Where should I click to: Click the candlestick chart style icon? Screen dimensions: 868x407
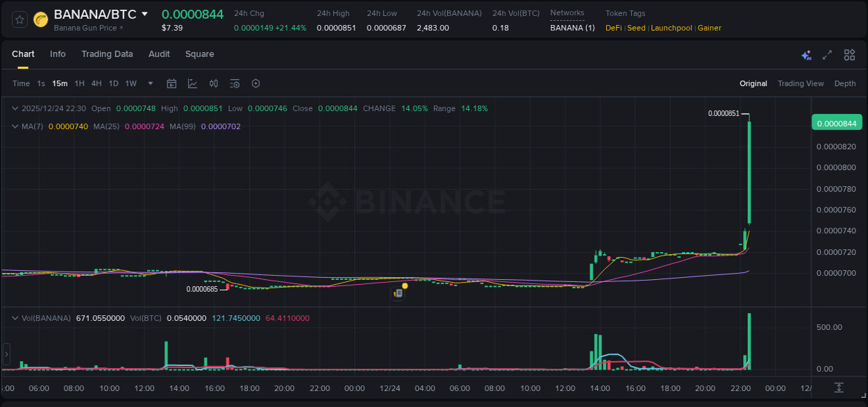(214, 83)
